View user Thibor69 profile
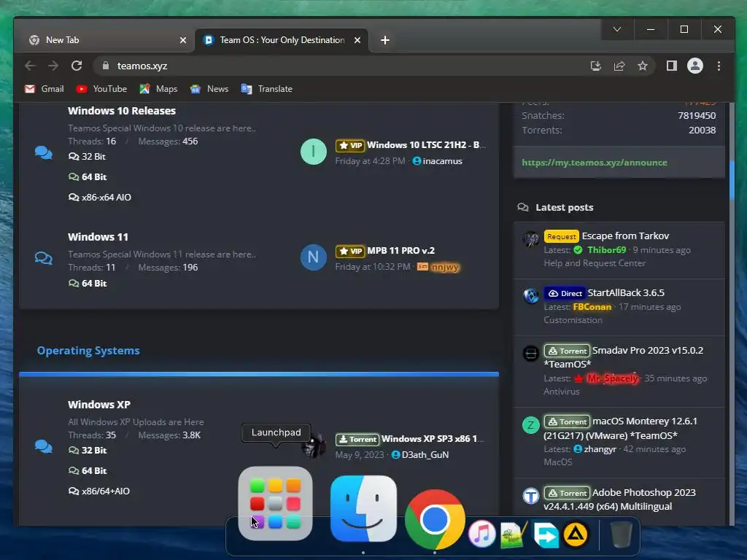 point(606,250)
